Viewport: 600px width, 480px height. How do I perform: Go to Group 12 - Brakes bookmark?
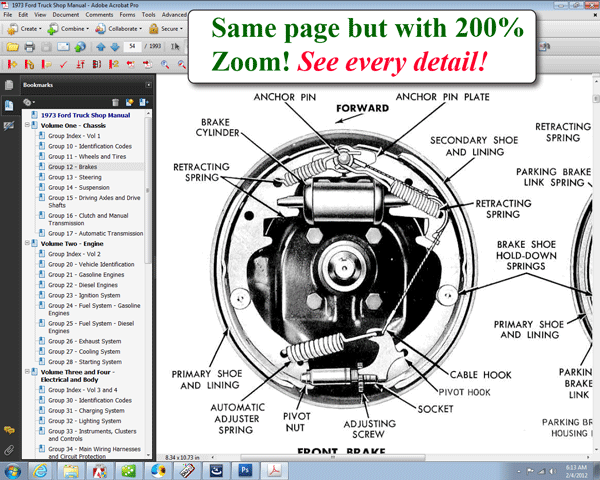72,167
